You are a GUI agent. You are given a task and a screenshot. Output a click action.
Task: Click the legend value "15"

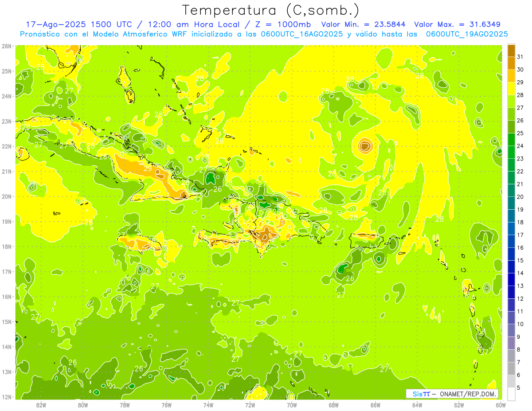tap(520, 260)
